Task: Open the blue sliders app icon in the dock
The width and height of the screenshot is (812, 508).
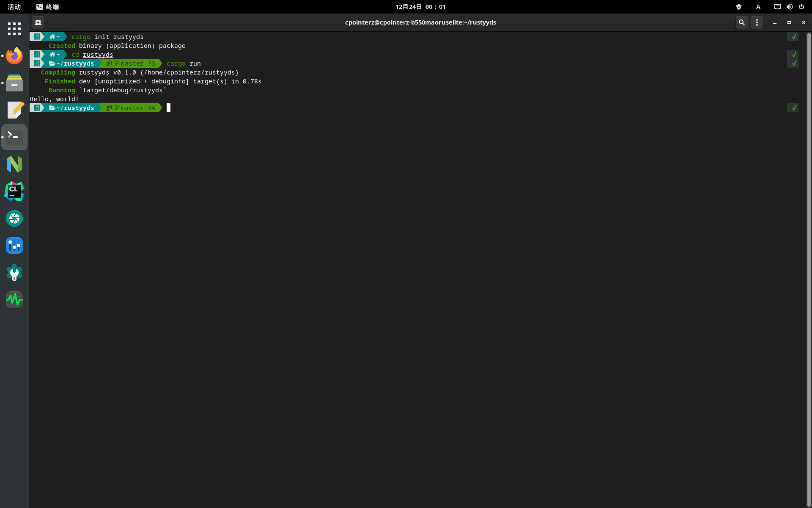Action: [x=14, y=246]
